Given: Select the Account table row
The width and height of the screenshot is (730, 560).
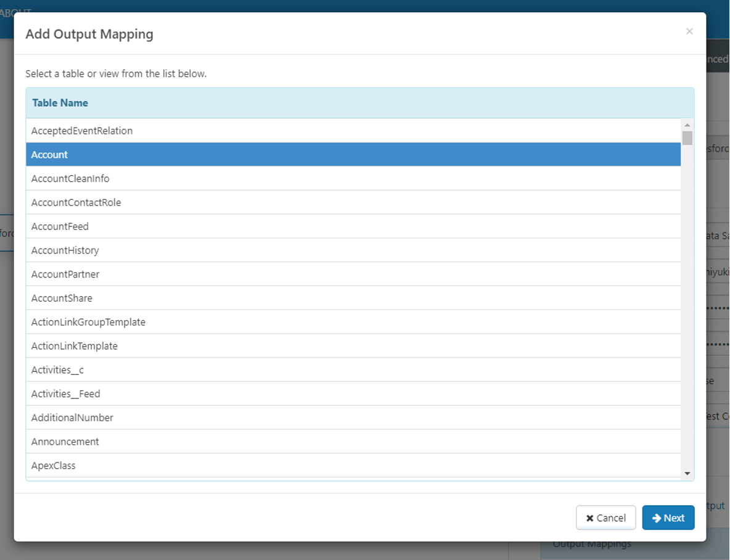Looking at the screenshot, I should (x=49, y=155).
